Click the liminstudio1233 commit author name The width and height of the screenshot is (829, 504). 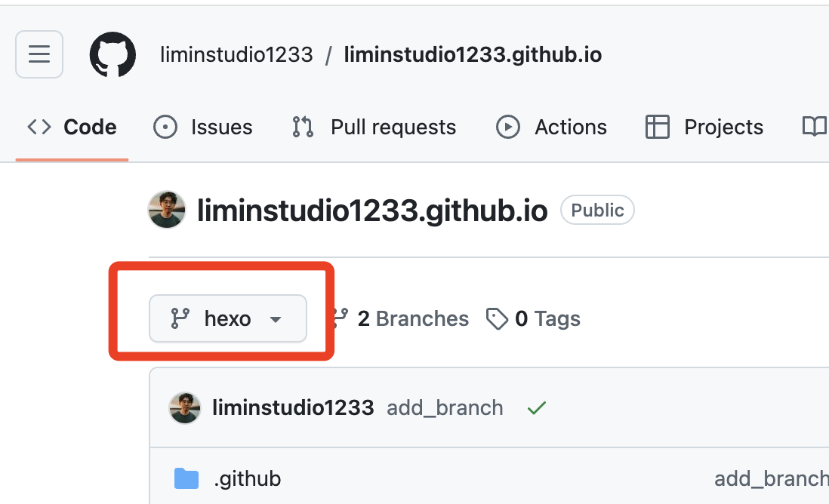293,408
